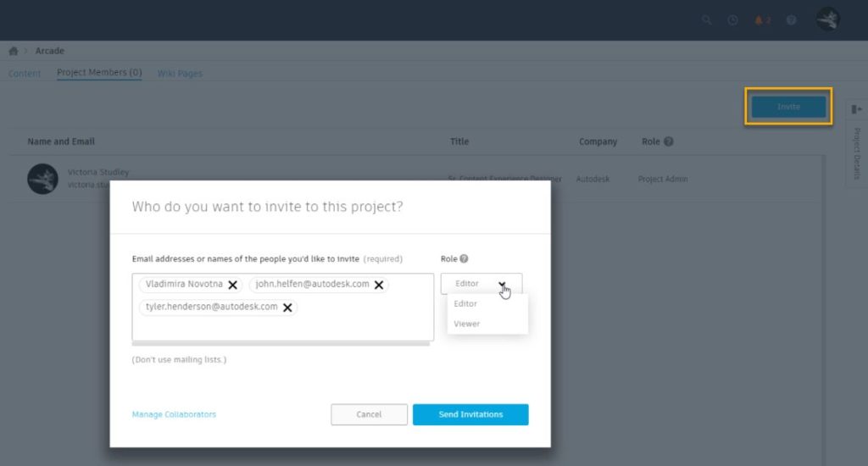The width and height of the screenshot is (868, 466).
Task: Choose Viewer from the role list
Action: [x=467, y=324]
